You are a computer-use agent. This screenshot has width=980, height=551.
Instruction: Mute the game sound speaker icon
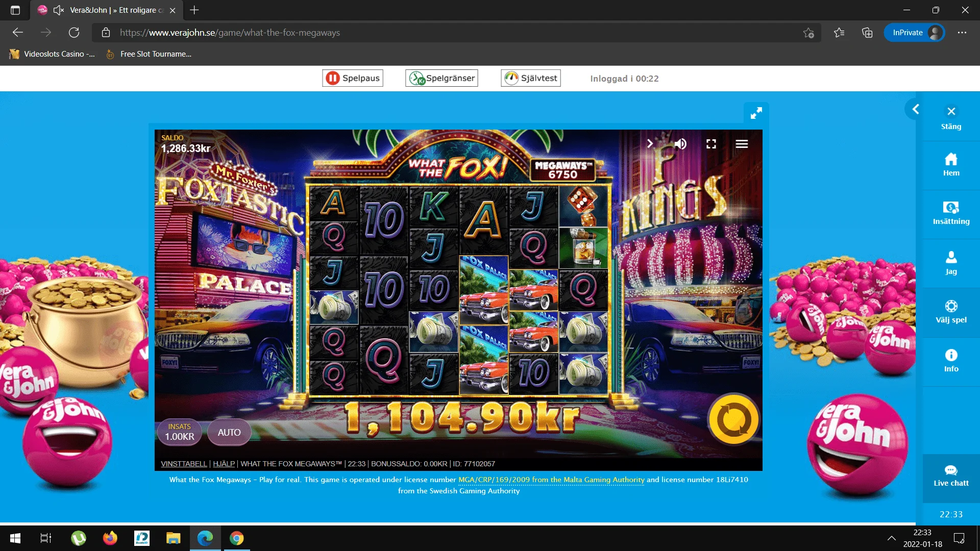pos(680,144)
